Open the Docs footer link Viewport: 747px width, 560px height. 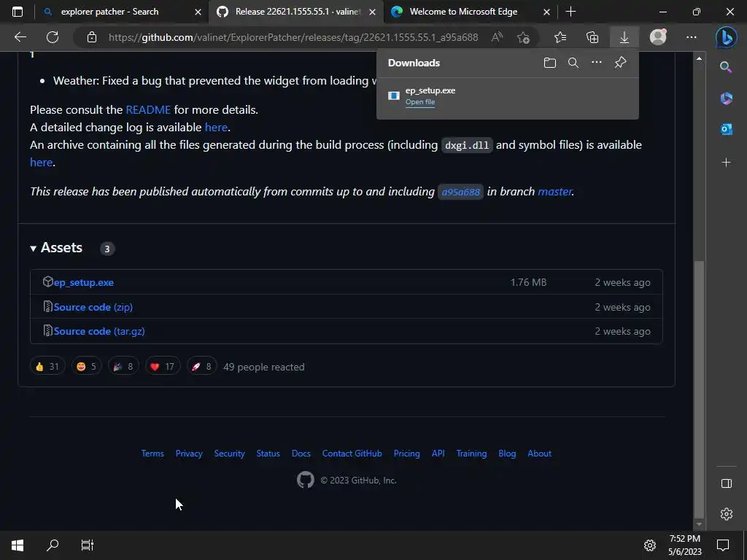click(x=301, y=454)
